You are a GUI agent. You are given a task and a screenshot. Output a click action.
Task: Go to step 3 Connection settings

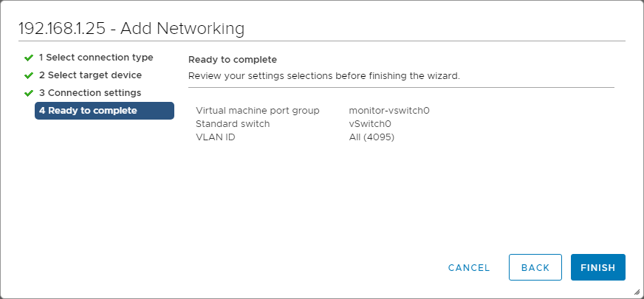[x=90, y=92]
